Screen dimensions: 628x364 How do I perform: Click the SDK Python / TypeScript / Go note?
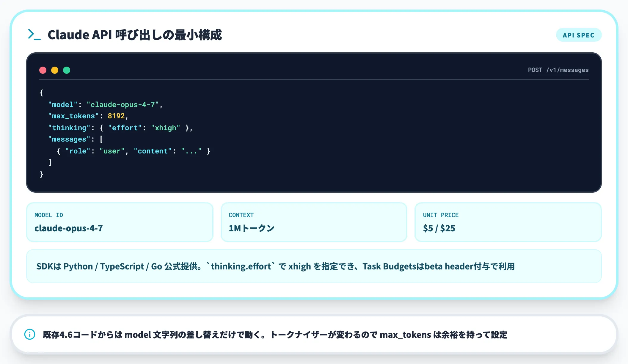[275, 266]
